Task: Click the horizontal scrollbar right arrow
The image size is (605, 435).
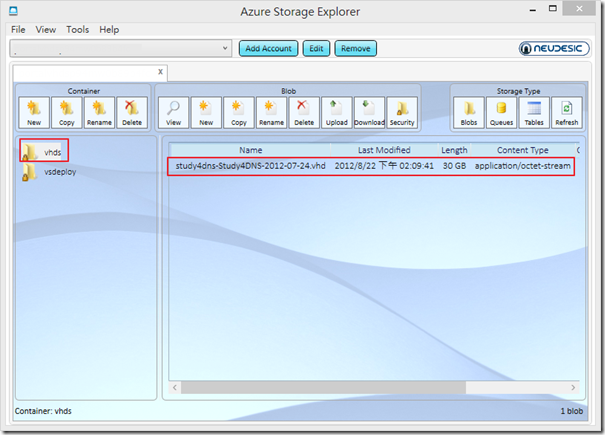Action: [573, 387]
